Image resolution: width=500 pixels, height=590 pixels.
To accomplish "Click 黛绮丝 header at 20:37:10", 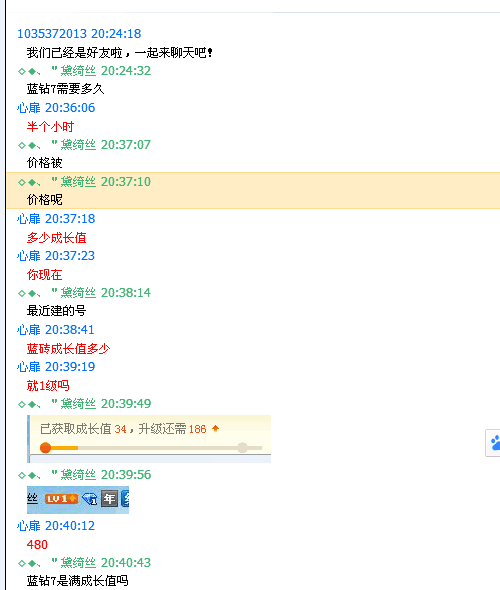I will coord(78,182).
